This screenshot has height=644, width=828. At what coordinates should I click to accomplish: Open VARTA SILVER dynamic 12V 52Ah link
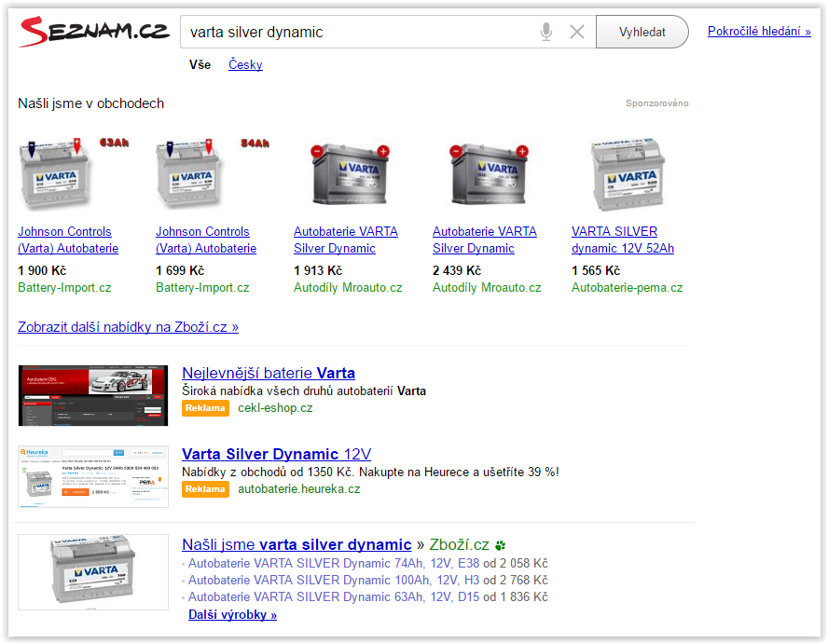click(x=623, y=240)
